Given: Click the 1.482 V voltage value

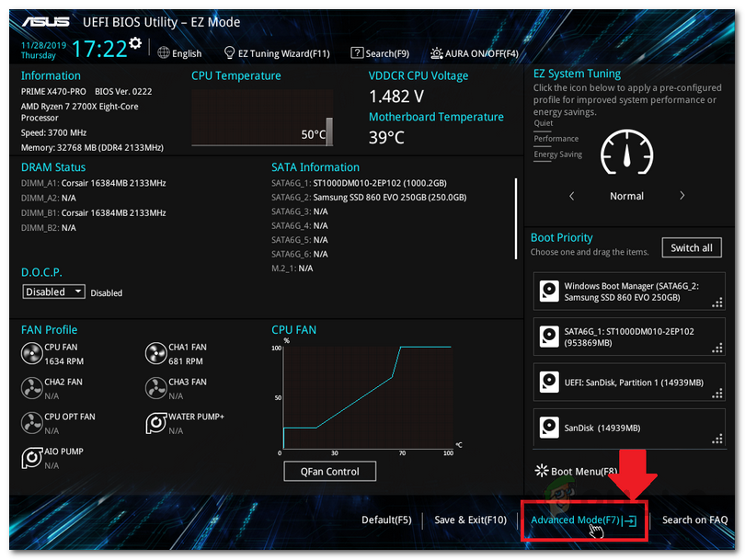Looking at the screenshot, I should point(396,97).
